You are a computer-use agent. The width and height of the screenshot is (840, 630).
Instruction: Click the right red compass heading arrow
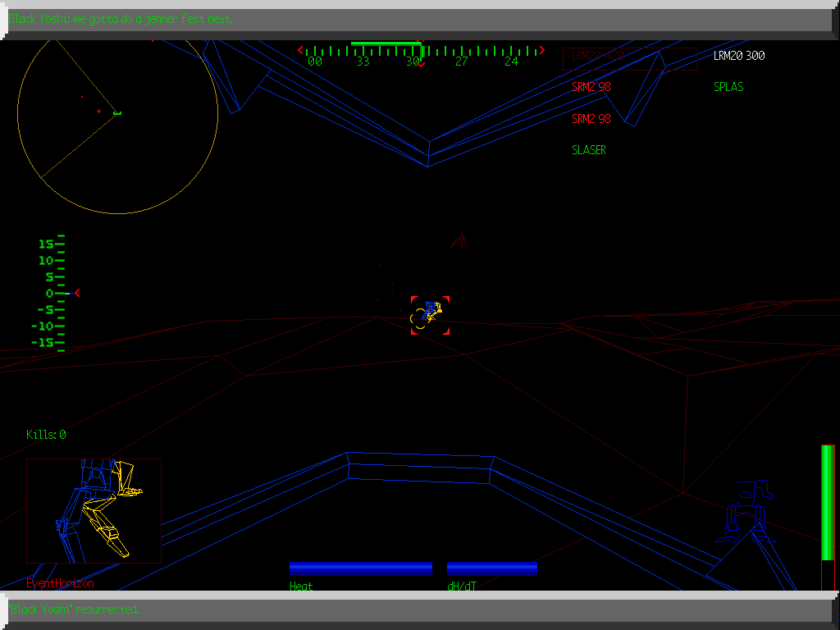click(x=541, y=49)
